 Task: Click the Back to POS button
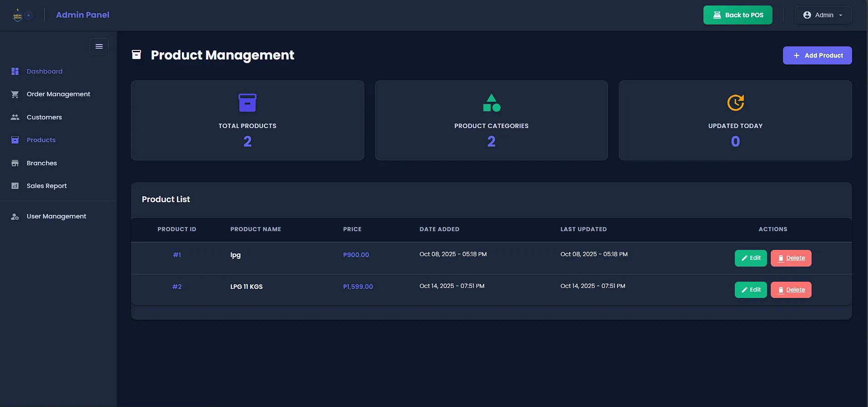[738, 15]
